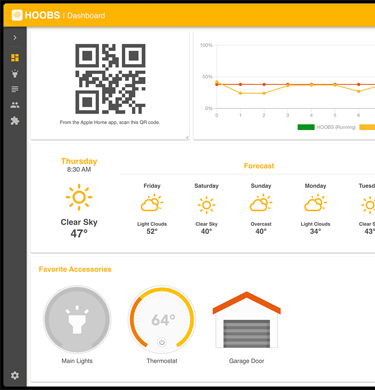This screenshot has height=390, width=375.
Task: Click the Dashboard title text
Action: 86,16
